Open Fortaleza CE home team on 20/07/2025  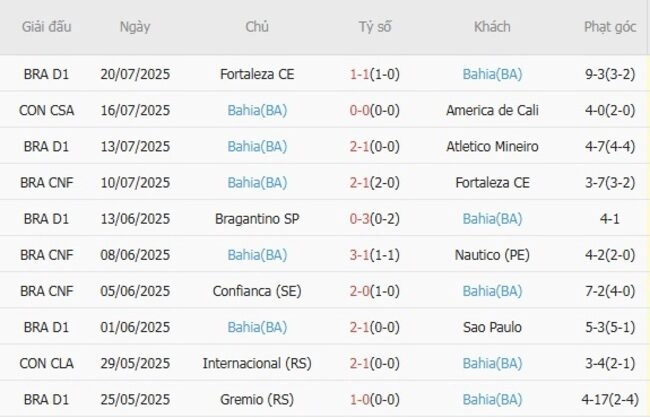click(x=257, y=74)
